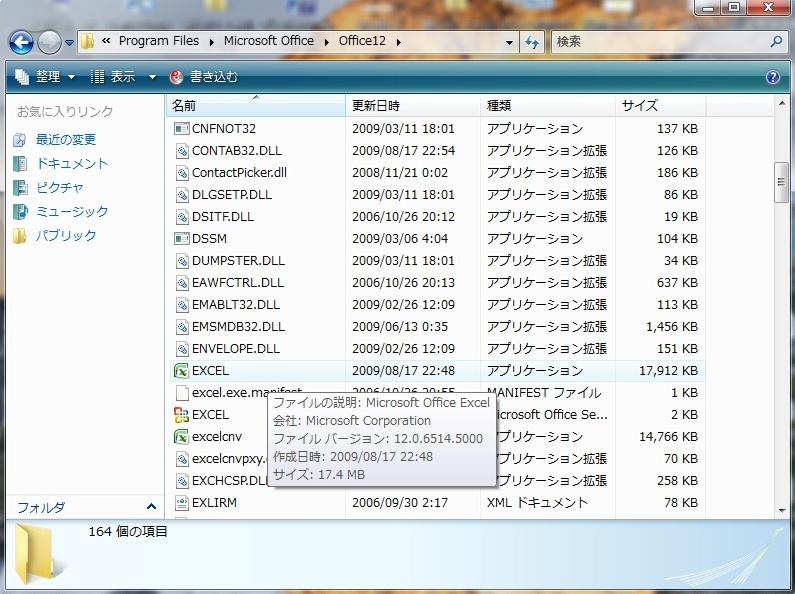Click date 2006/09/30 2:17
The width and height of the screenshot is (795, 594).
400,503
